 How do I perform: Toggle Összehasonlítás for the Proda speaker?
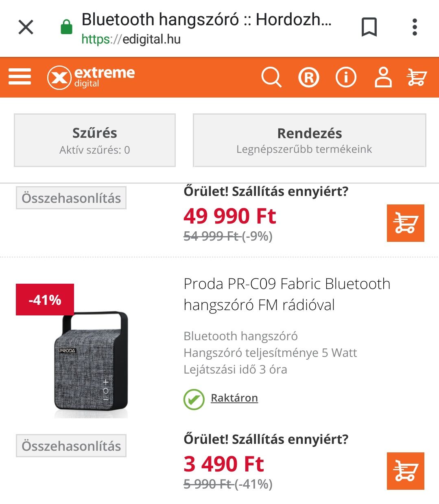(71, 446)
